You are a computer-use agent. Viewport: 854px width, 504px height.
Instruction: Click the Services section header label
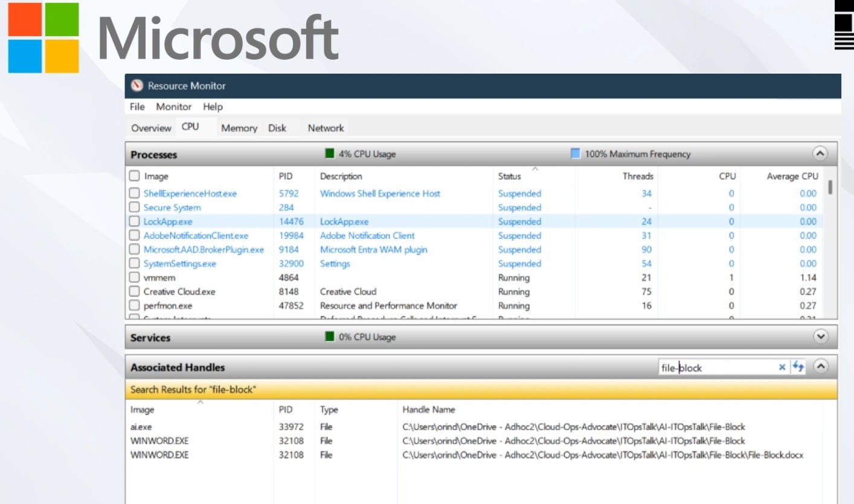tap(150, 337)
